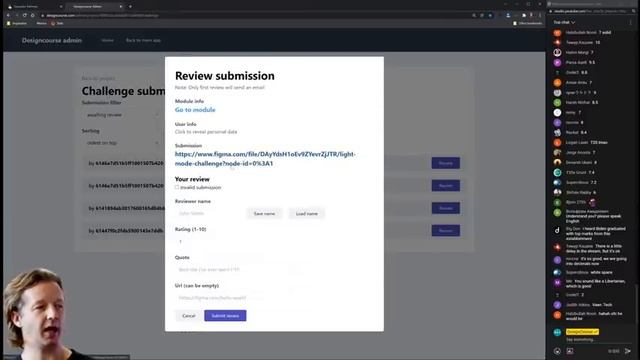Follow the Go to module link
The width and height of the screenshot is (640, 360).
195,110
